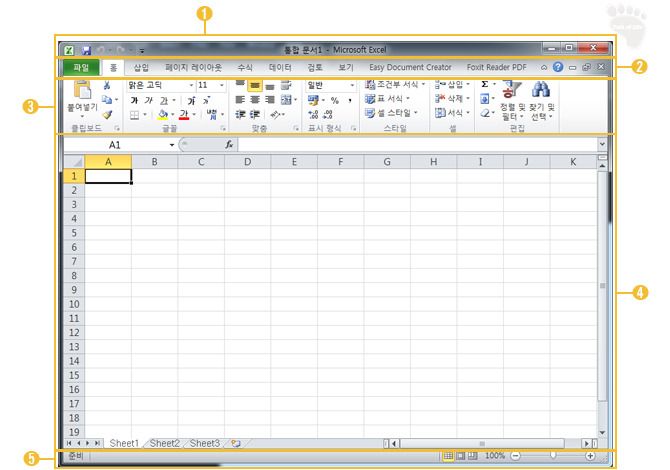The width and height of the screenshot is (670, 470).
Task: Click the 삽입 button in 셀 group
Action: point(453,84)
